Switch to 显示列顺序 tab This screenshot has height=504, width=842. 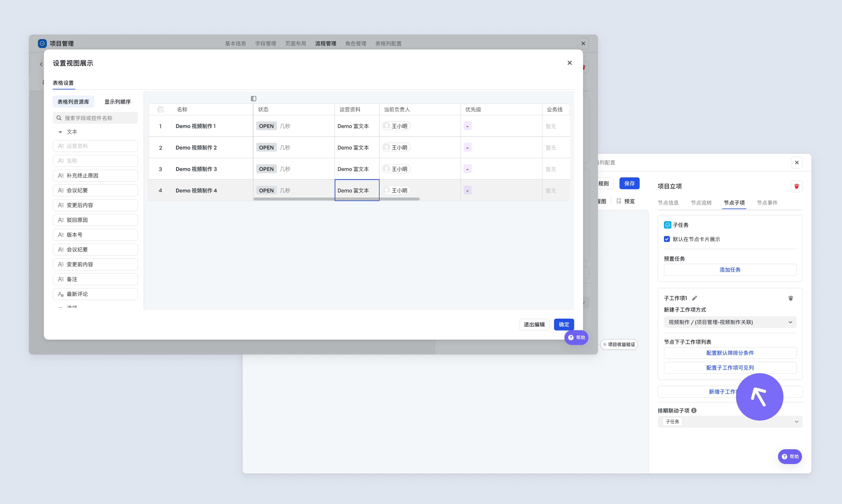coord(118,102)
